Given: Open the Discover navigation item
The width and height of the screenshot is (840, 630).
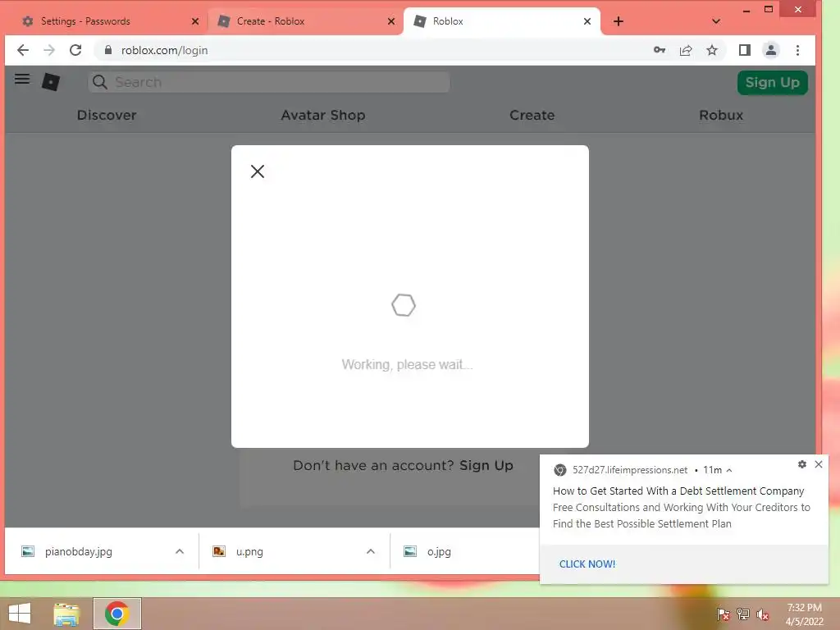Looking at the screenshot, I should pos(107,115).
